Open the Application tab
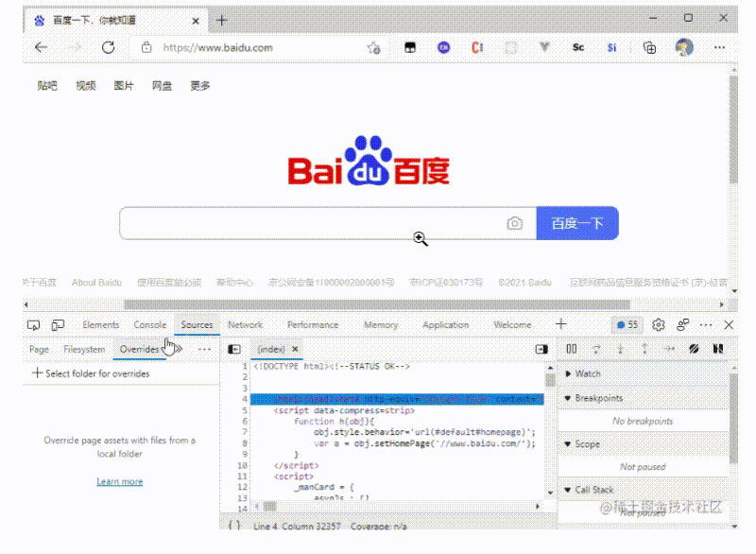Image resolution: width=756 pixels, height=554 pixels. (x=445, y=325)
